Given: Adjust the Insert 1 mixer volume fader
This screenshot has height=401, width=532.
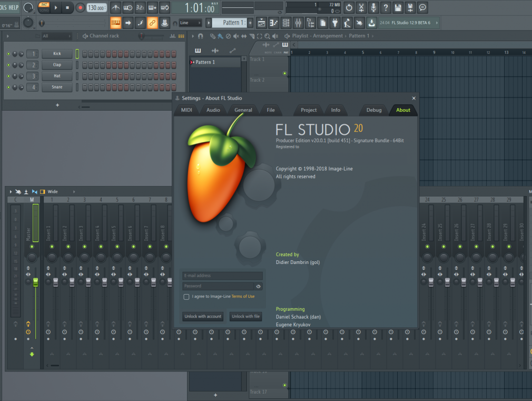Looking at the screenshot, I should pyautogui.click(x=56, y=282).
